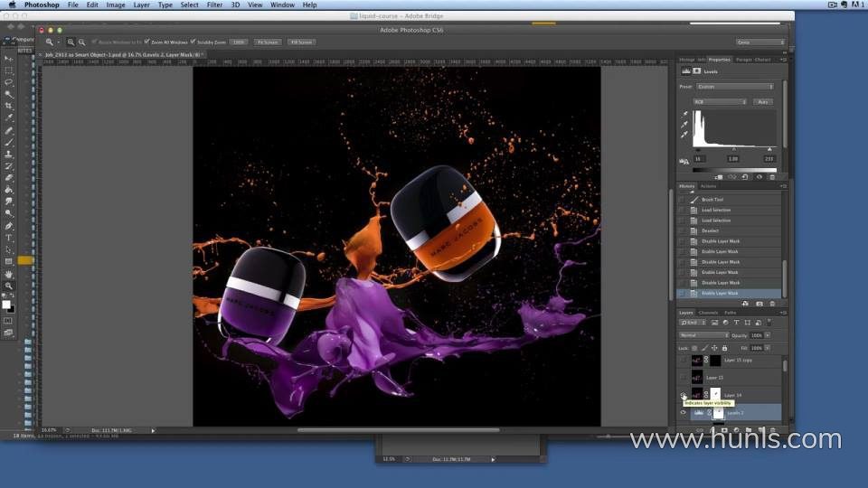The height and width of the screenshot is (488, 868).
Task: Show the Layer 15 layer
Action: pyautogui.click(x=684, y=378)
